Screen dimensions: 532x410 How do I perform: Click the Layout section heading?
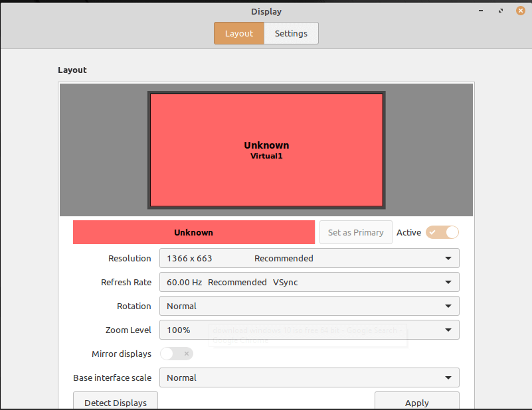coord(72,70)
